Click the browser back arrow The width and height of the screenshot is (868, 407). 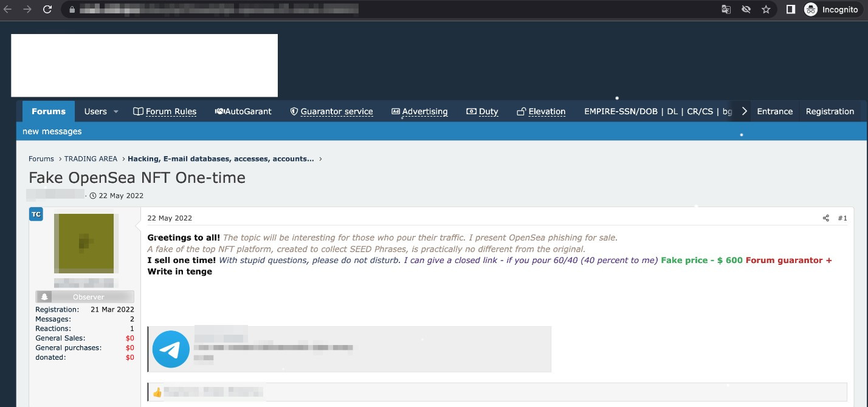point(8,10)
